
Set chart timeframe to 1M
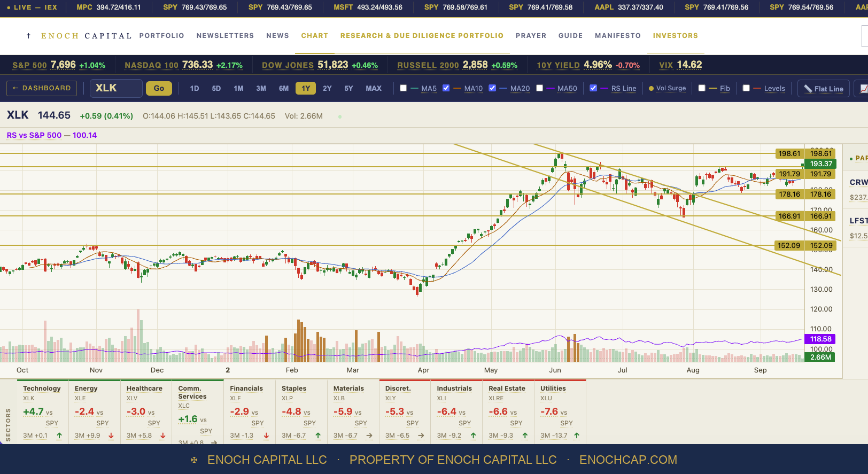239,88
